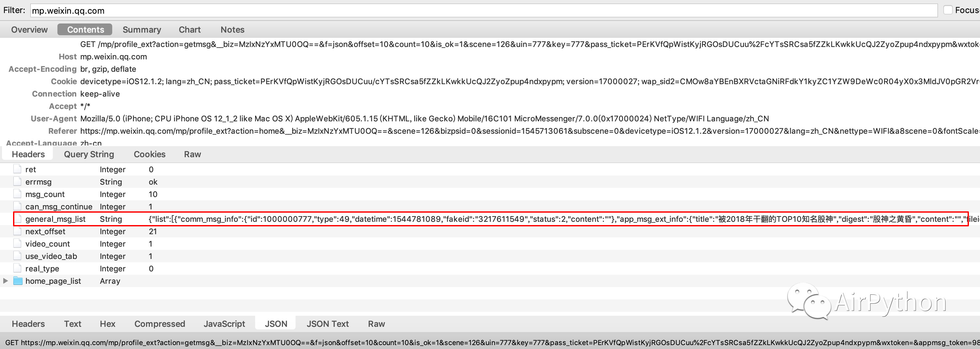Image resolution: width=980 pixels, height=349 pixels.
Task: Click the next_offset value 21
Action: click(153, 232)
